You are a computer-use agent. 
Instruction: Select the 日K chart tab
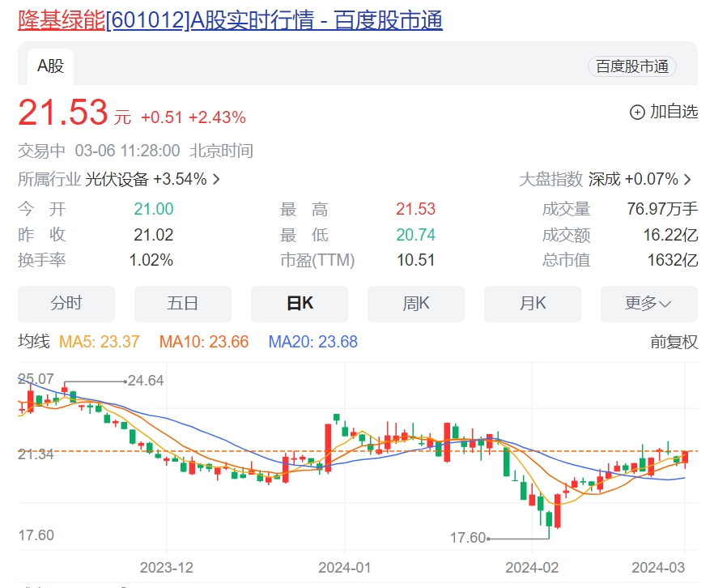coord(300,304)
